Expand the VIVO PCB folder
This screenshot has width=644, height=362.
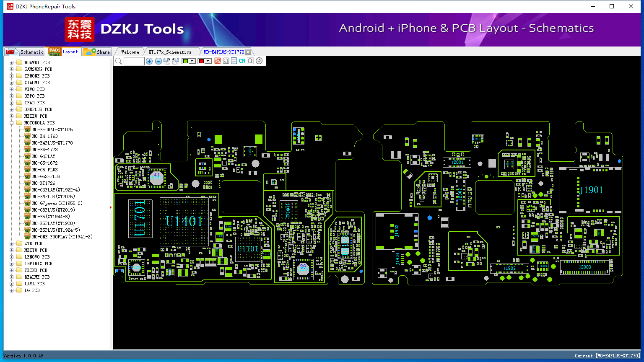pos(12,89)
